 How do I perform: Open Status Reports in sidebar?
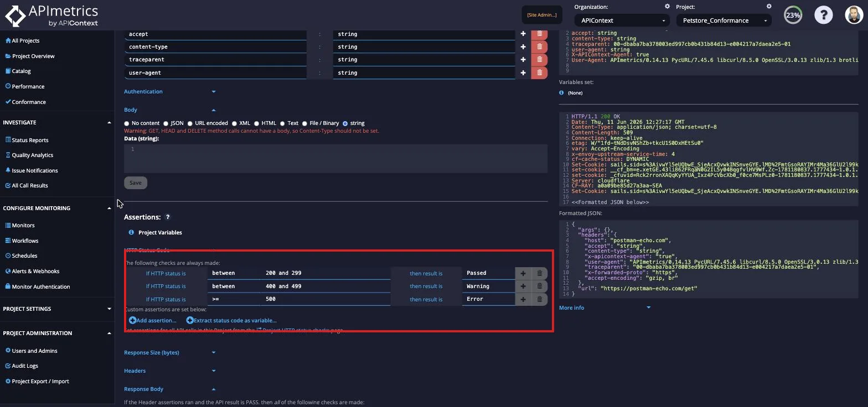click(x=27, y=140)
